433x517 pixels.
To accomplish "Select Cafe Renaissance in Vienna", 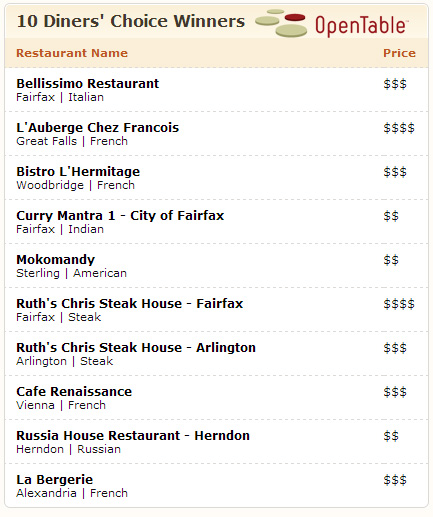I will [x=74, y=392].
